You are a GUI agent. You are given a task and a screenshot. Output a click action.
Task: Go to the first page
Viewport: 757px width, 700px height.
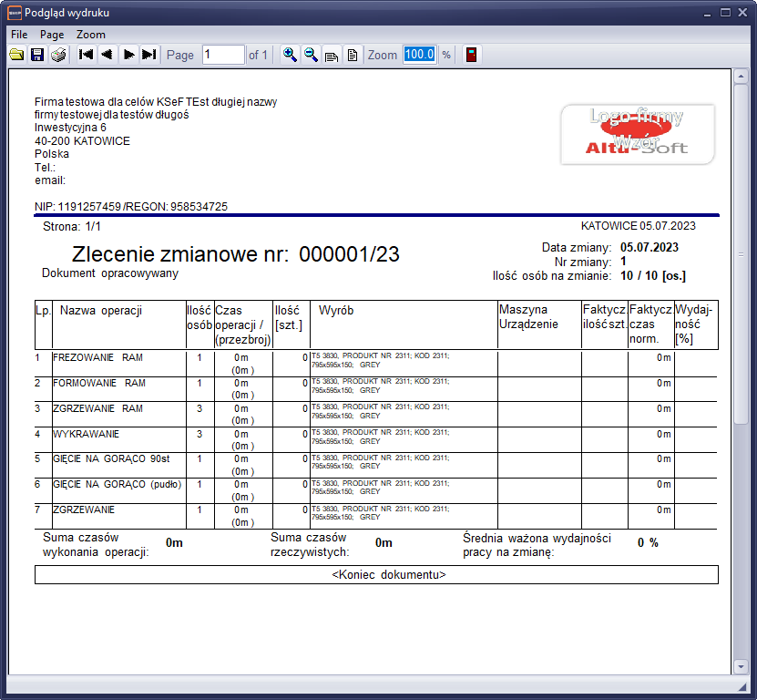click(x=87, y=55)
